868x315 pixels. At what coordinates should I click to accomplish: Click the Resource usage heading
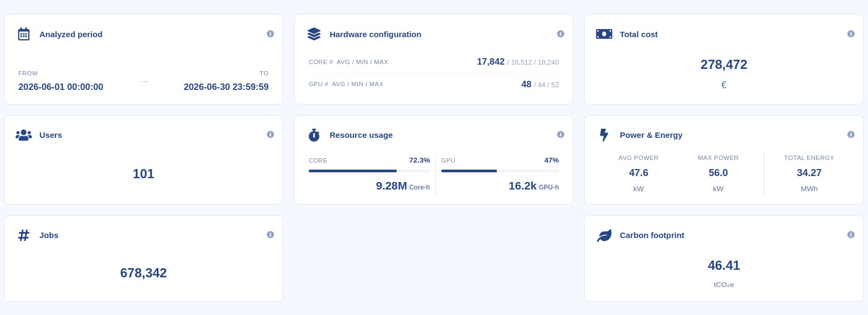[361, 135]
